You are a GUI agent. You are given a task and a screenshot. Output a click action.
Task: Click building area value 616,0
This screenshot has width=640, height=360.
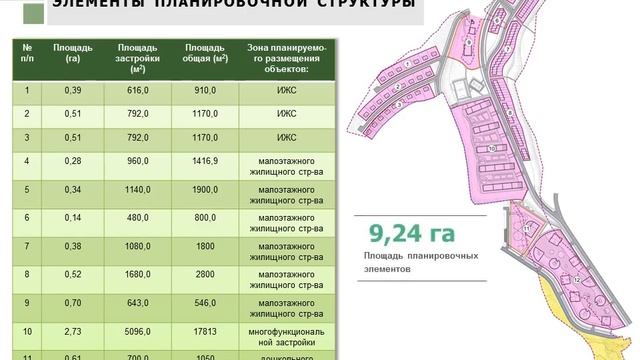pos(138,90)
